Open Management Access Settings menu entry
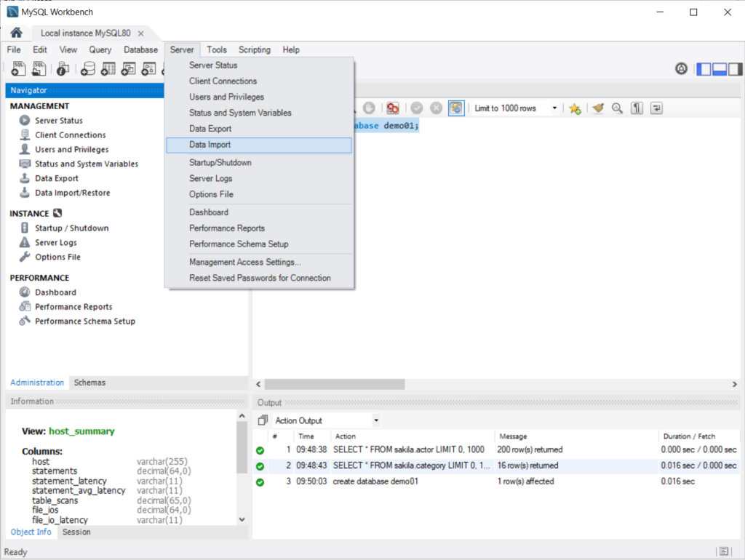Viewport: 745px width, 560px height. (x=259, y=263)
